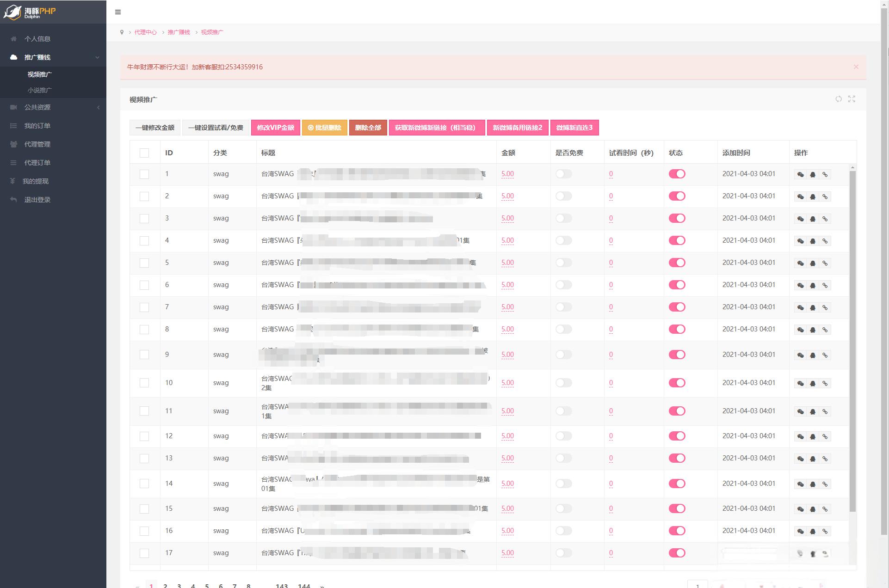Click the WeChat share icon in row 16
The height and width of the screenshot is (588, 889).
click(x=800, y=531)
